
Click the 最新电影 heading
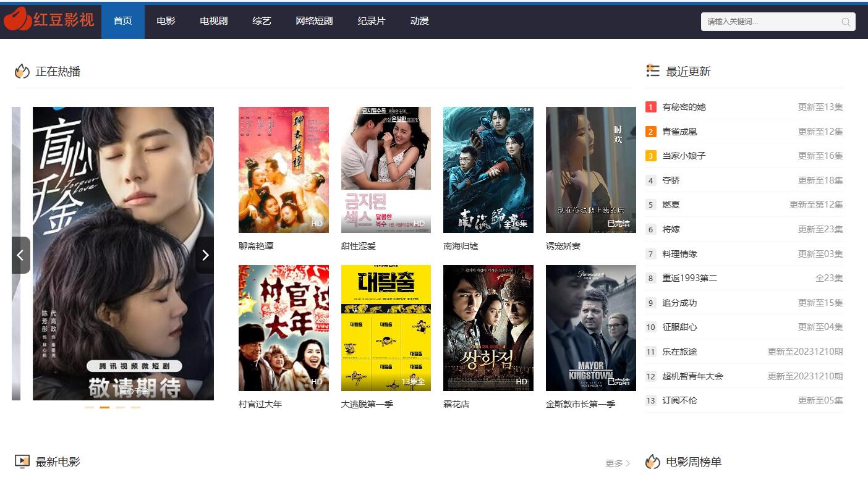tap(58, 462)
